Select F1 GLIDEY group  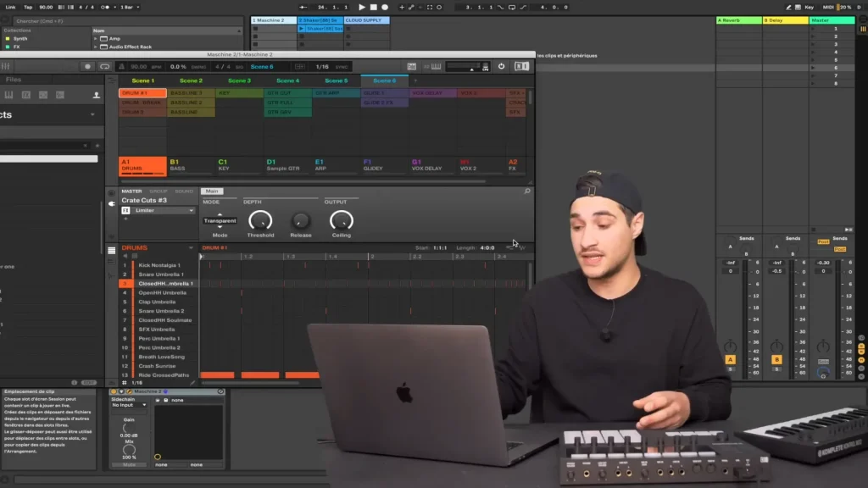coord(385,165)
